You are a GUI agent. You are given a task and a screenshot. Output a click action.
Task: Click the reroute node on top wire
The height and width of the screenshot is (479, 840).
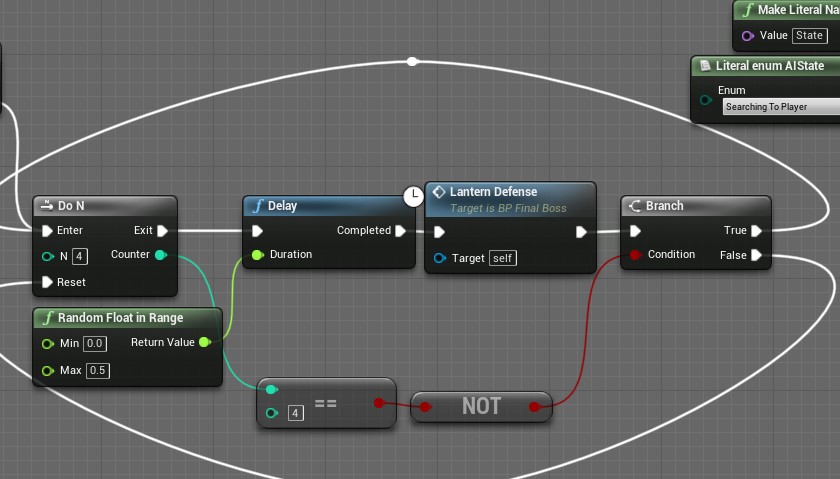pyautogui.click(x=412, y=62)
